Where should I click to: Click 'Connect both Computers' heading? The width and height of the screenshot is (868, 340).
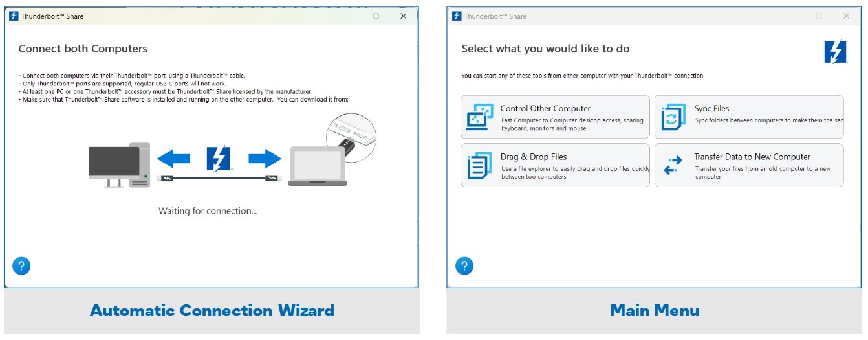click(x=83, y=49)
